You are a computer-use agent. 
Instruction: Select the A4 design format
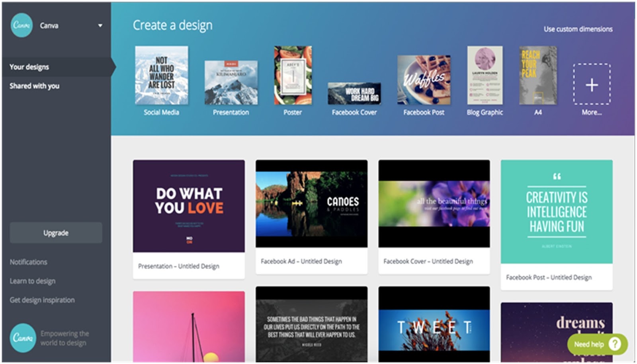537,76
